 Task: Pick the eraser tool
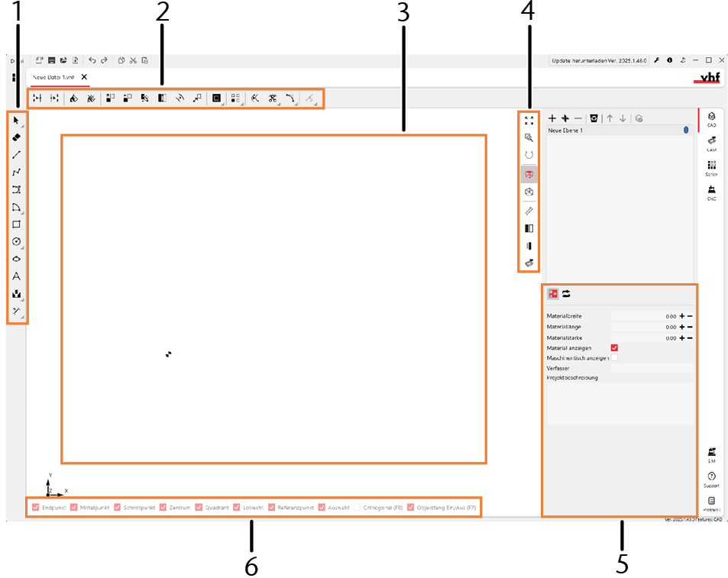[16, 137]
